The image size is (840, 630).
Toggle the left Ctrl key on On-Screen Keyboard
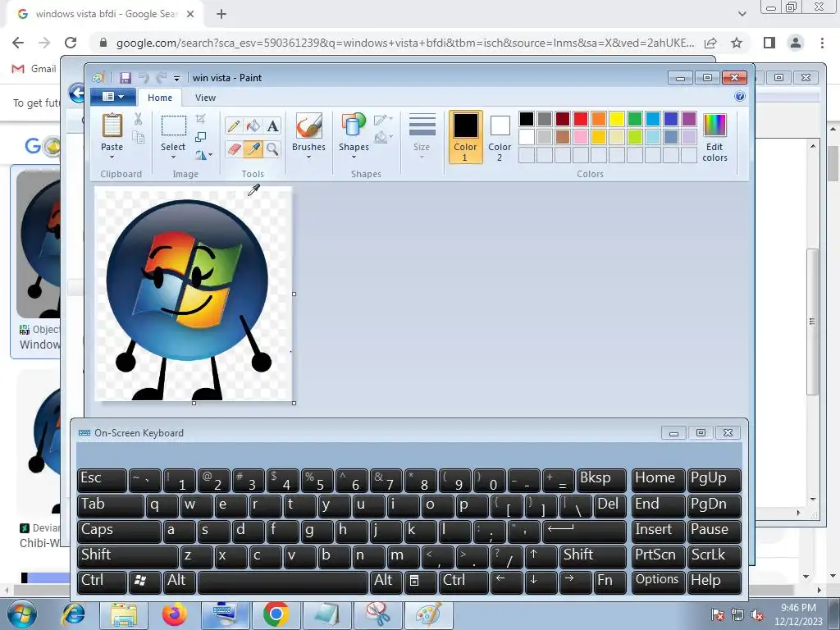click(102, 582)
